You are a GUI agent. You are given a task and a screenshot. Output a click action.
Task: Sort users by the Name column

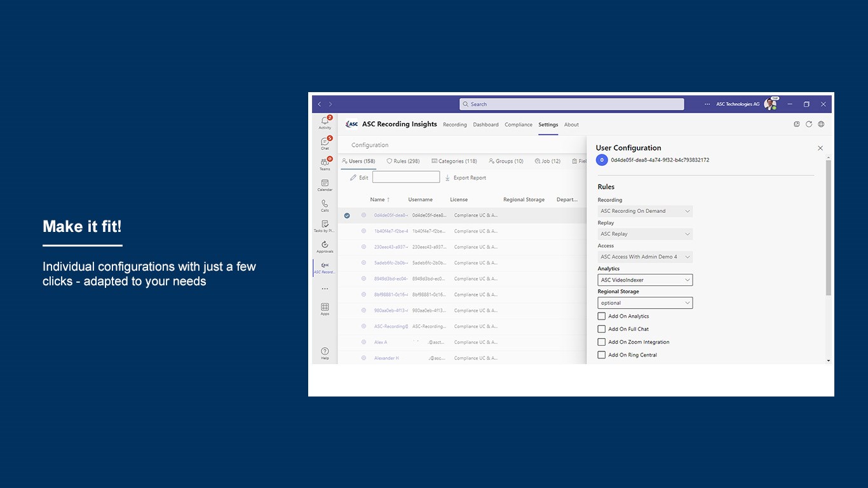click(x=380, y=200)
